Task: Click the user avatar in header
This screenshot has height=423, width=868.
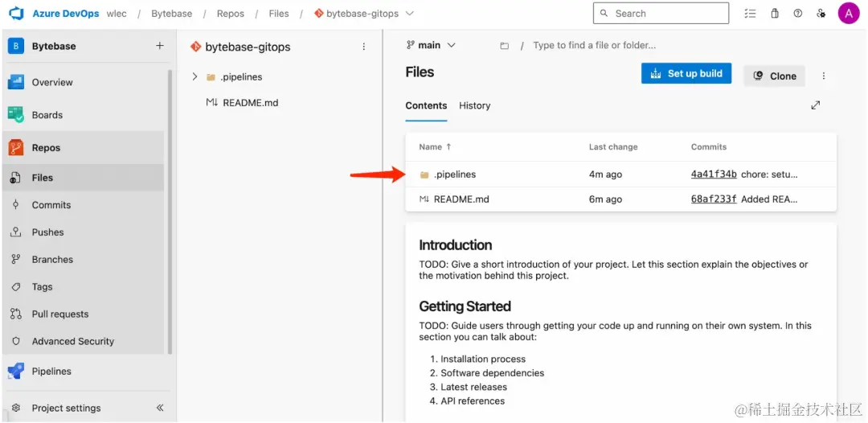Action: [x=849, y=14]
